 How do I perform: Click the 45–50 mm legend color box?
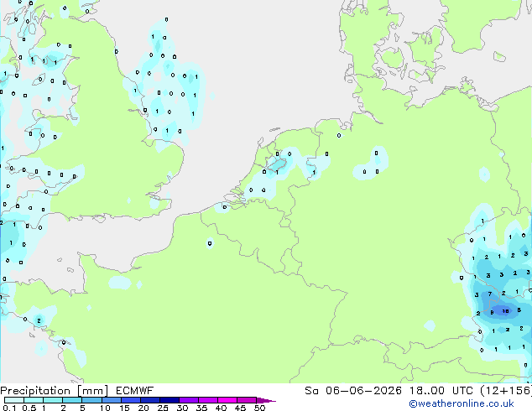[x=247, y=400]
